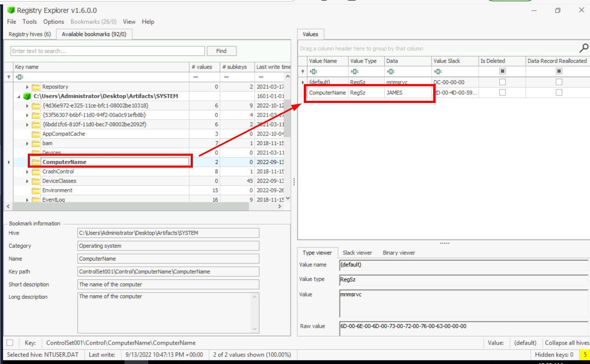Expand the DeviceClasses tree node
This screenshot has height=364, width=590.
click(x=27, y=181)
